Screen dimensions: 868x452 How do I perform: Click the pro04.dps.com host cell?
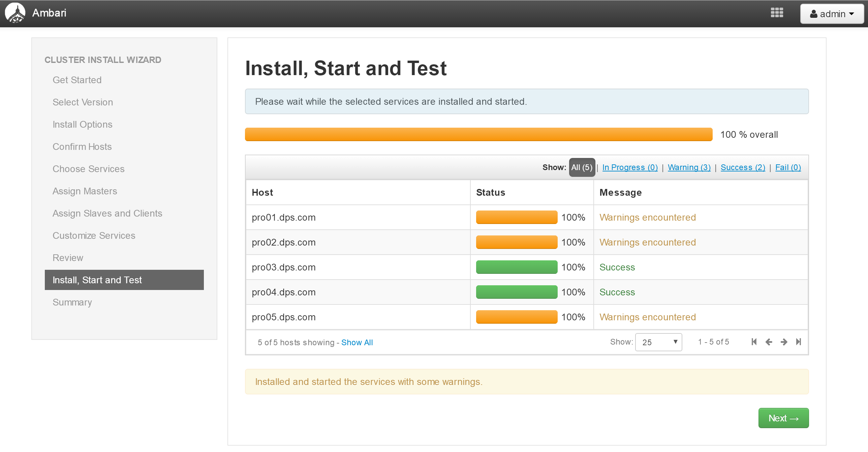coord(358,292)
